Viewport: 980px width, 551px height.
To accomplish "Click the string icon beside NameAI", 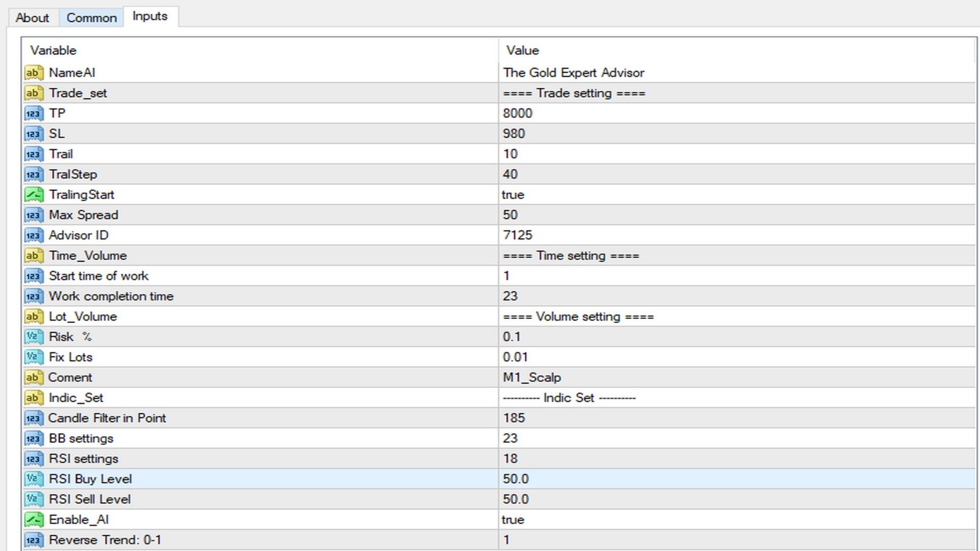I will (x=33, y=72).
